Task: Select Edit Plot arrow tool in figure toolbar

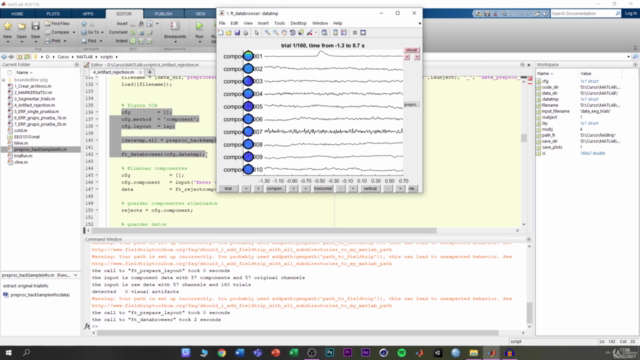Action: (x=257, y=33)
